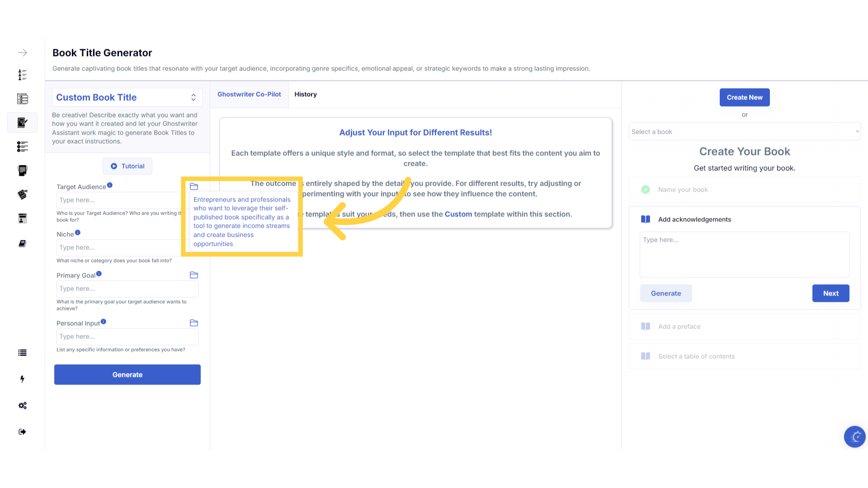The height and width of the screenshot is (488, 868).
Task: Switch to the History tab
Action: (306, 94)
